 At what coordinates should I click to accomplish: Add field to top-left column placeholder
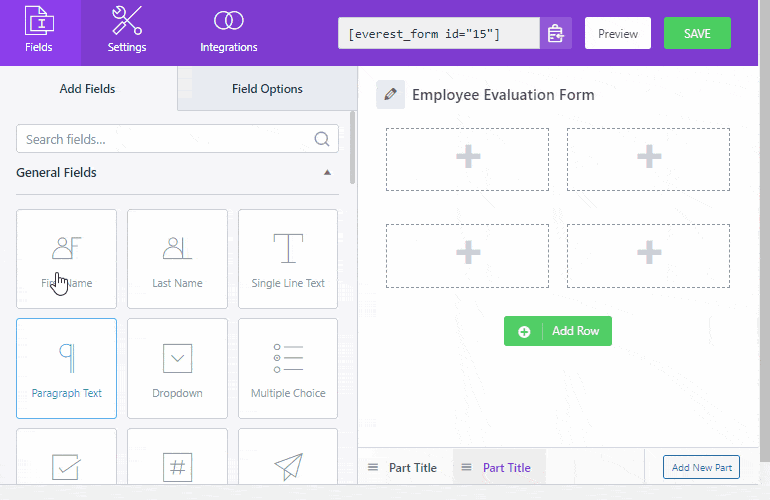tap(468, 159)
